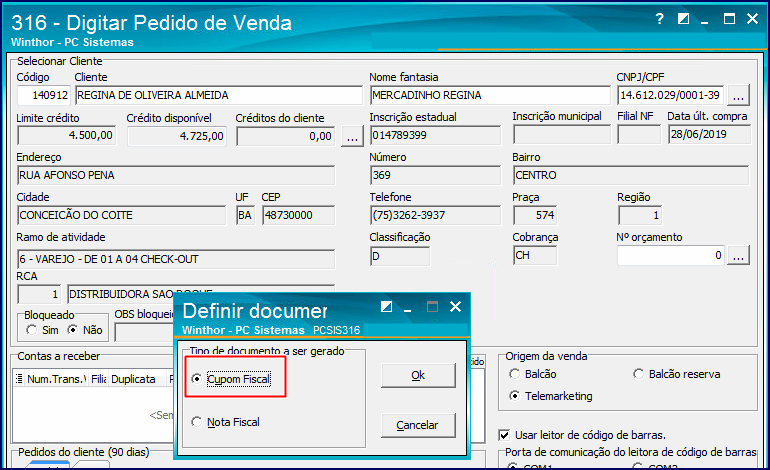This screenshot has height=470, width=770.
Task: Click the RCA code field
Action: click(x=39, y=294)
